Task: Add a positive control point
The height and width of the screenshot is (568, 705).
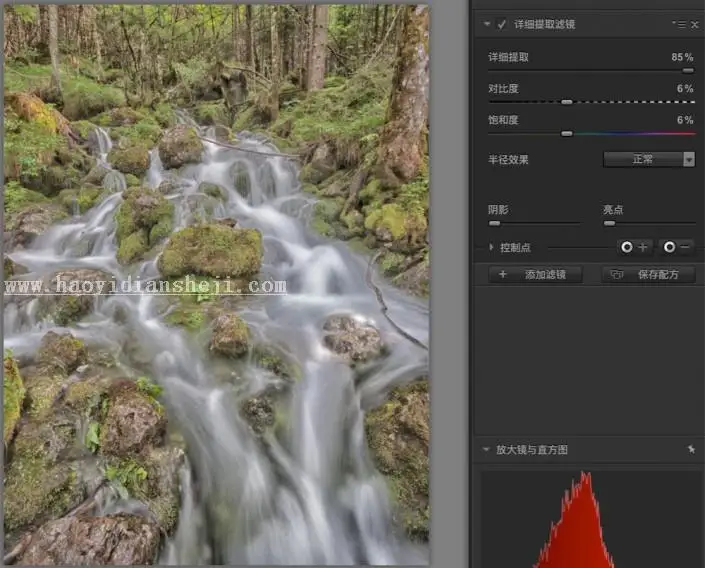Action: tap(634, 247)
